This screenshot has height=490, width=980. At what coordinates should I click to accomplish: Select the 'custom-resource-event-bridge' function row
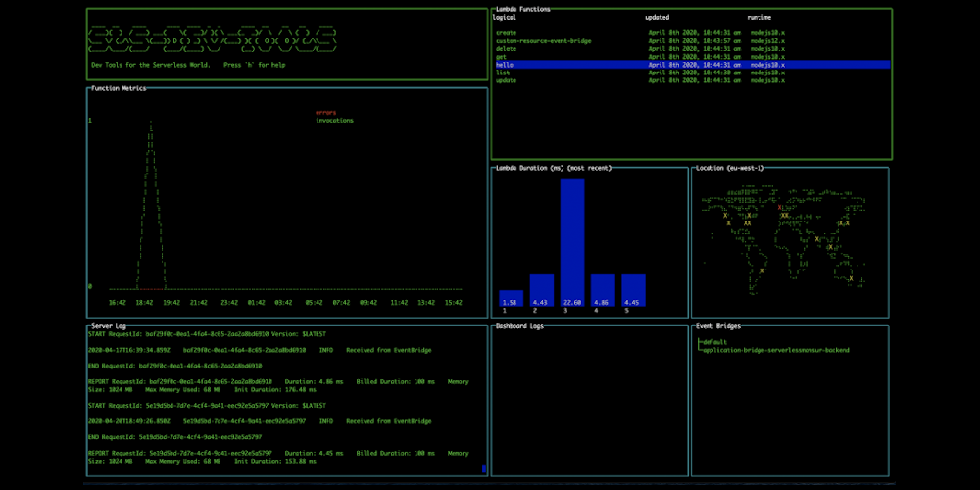tap(692, 40)
